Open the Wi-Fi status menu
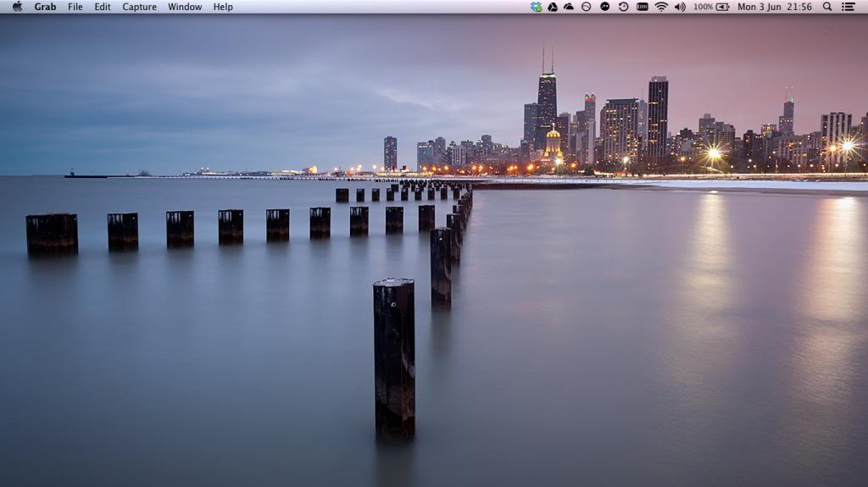The image size is (868, 487). 661,7
